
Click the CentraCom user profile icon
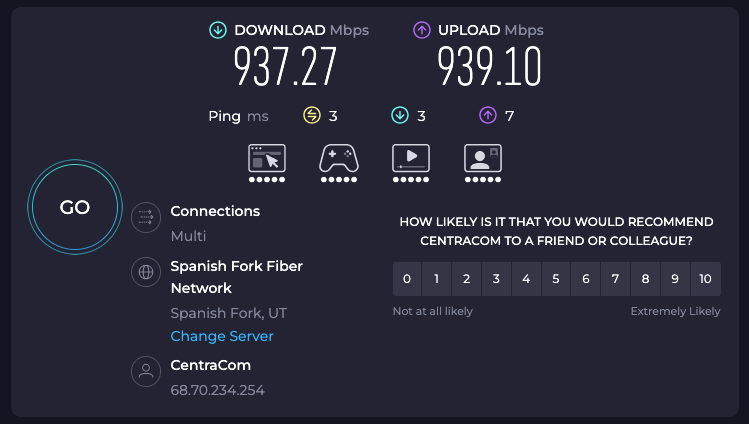tap(147, 372)
